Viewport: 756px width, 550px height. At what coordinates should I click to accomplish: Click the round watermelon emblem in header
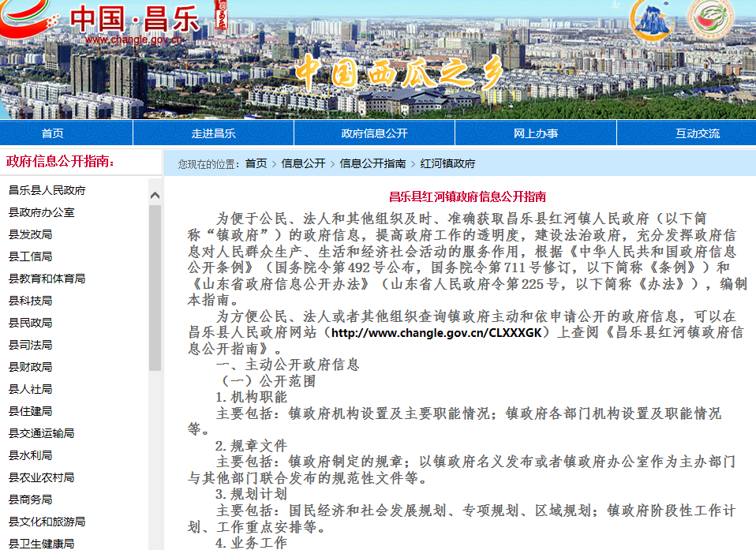(x=710, y=21)
